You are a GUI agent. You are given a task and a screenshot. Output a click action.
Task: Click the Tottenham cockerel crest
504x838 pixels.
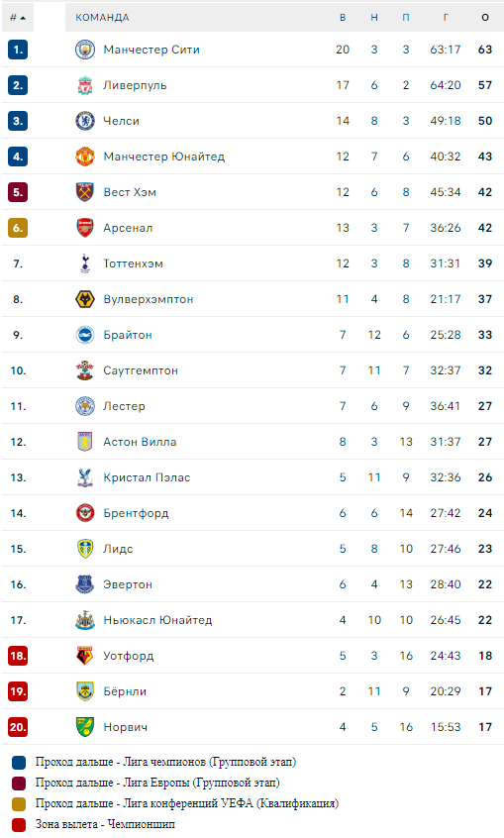[x=85, y=263]
